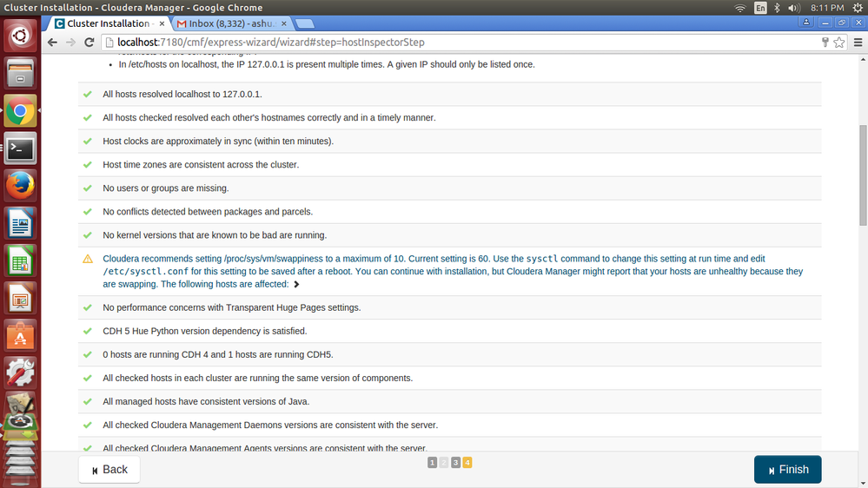Open the Bluetooth indicator

click(x=778, y=8)
